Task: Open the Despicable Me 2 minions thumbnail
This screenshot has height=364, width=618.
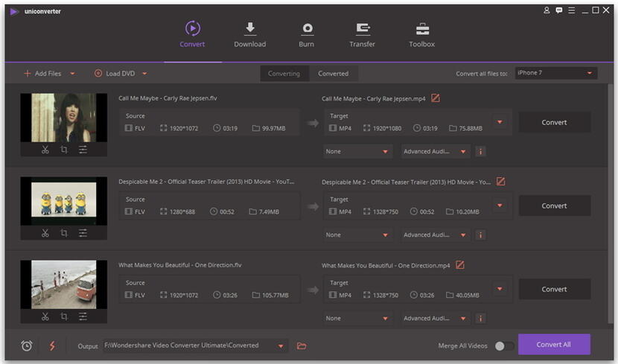Action: tap(64, 201)
